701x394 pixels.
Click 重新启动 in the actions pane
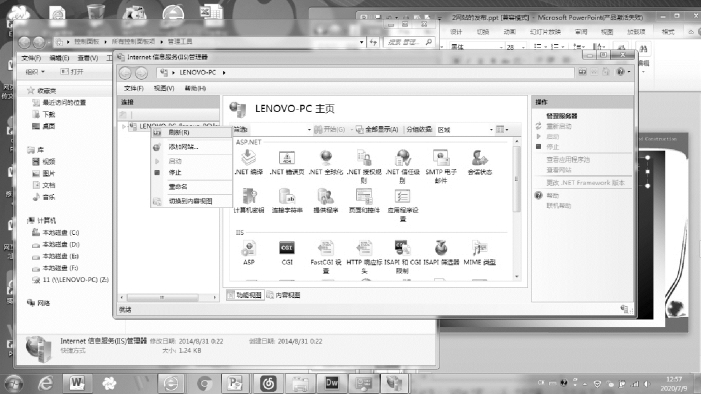click(x=559, y=126)
